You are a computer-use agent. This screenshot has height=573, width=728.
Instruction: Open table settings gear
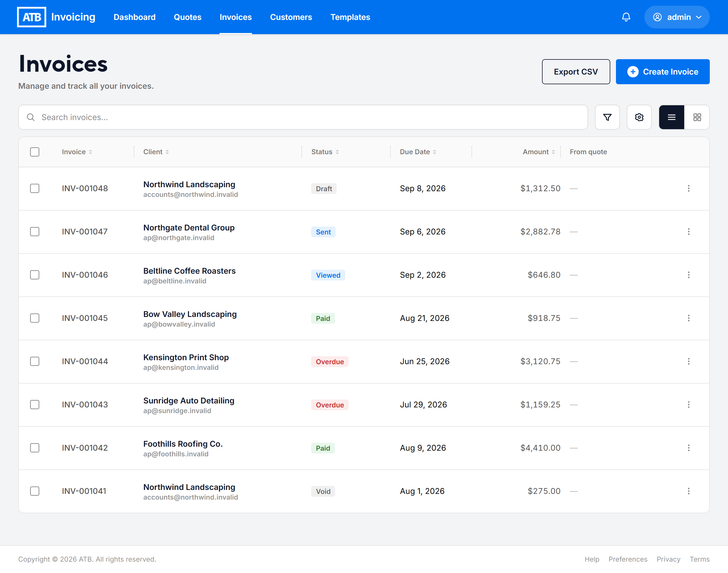click(639, 117)
